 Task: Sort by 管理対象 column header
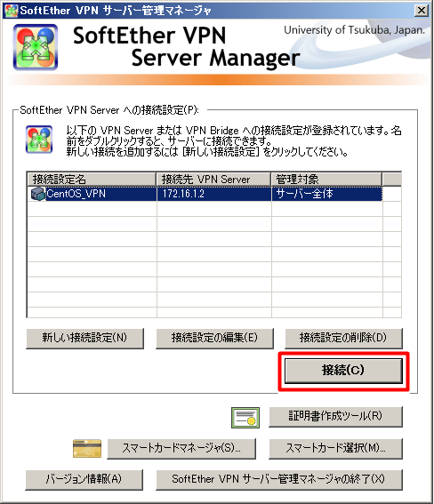(x=326, y=179)
